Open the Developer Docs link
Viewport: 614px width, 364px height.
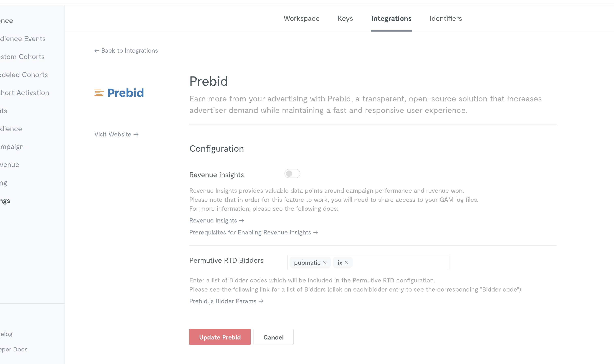coord(14,349)
